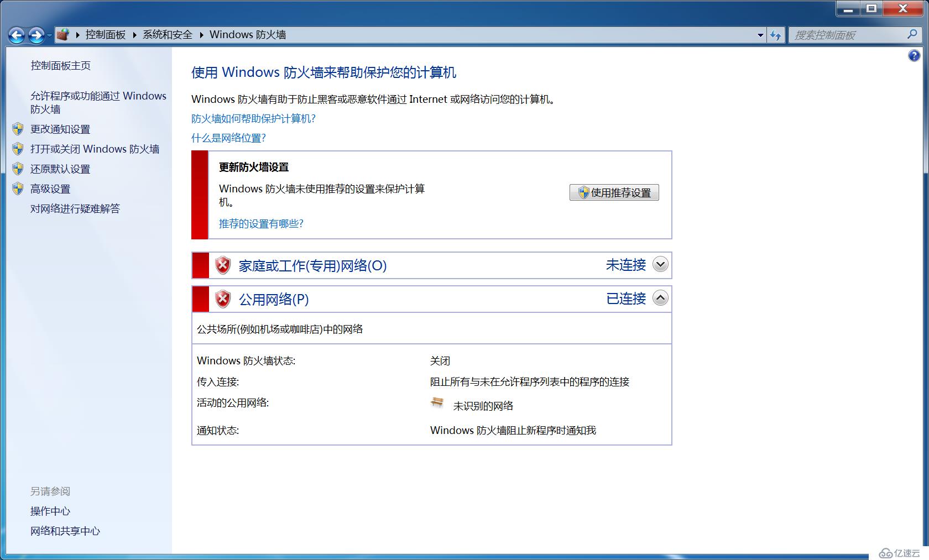
Task: Click 未识别的网络 text
Action: pyautogui.click(x=483, y=406)
